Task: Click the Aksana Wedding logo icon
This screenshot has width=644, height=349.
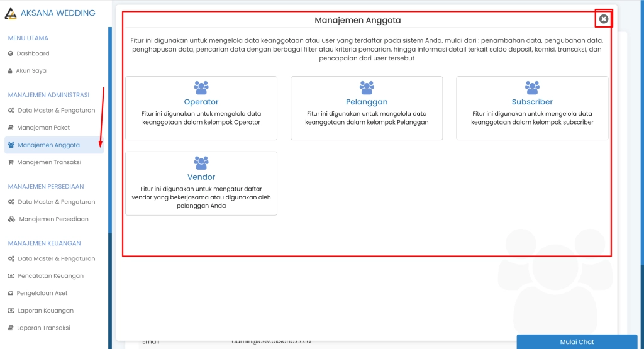Action: pos(11,13)
